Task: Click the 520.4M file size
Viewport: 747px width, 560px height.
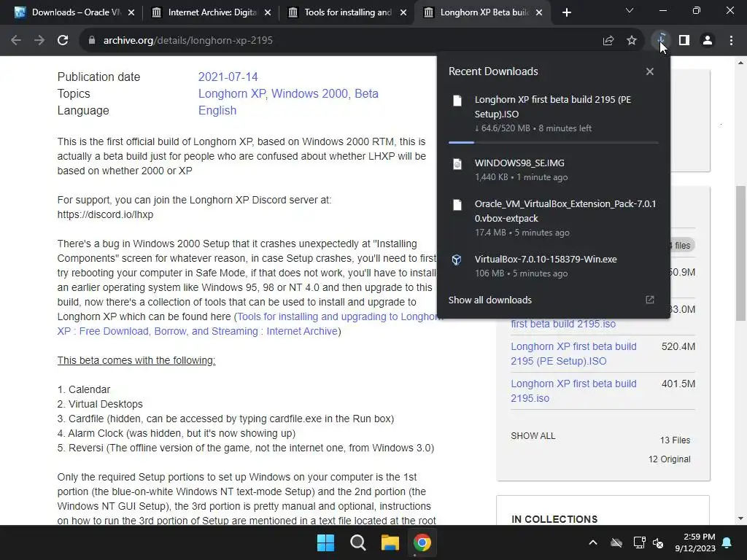Action: [x=678, y=346]
